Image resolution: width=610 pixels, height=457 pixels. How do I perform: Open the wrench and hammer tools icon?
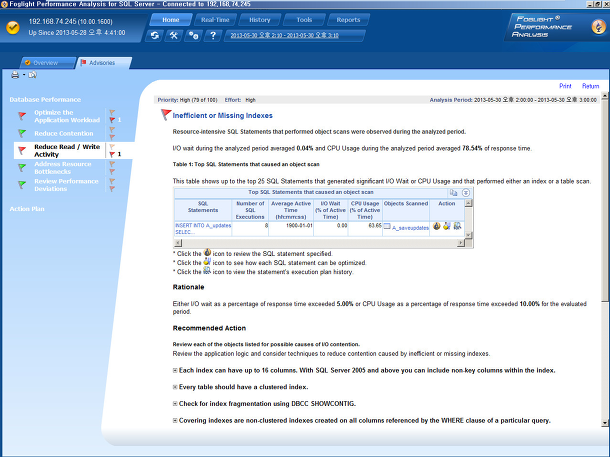pyautogui.click(x=174, y=35)
